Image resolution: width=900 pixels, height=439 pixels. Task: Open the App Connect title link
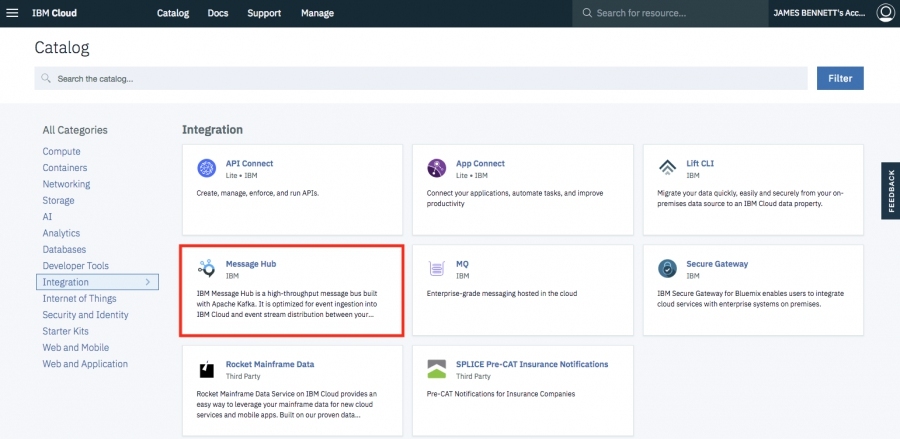tap(480, 164)
